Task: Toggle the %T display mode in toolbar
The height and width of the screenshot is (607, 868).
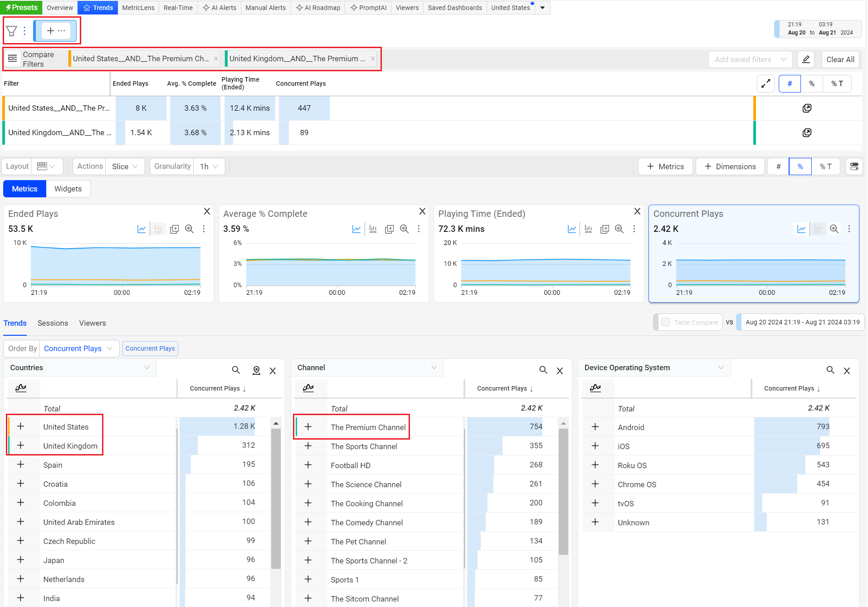Action: [825, 166]
